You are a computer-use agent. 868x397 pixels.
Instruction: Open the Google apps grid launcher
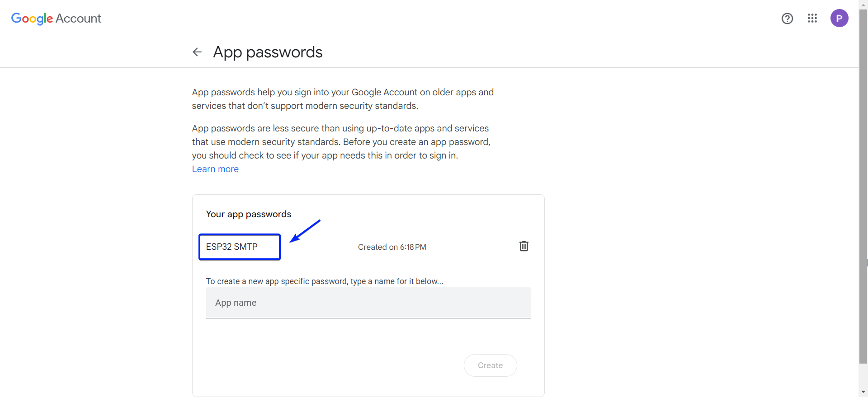[x=812, y=19]
